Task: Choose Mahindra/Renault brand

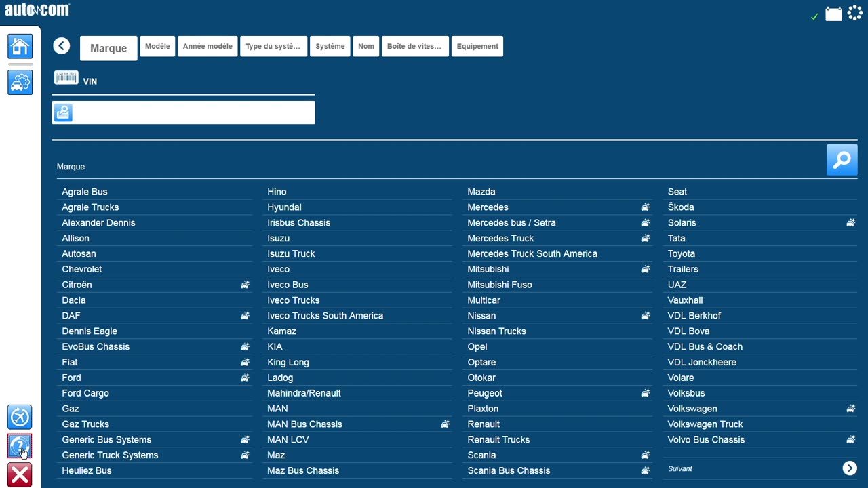Action: [x=304, y=393]
